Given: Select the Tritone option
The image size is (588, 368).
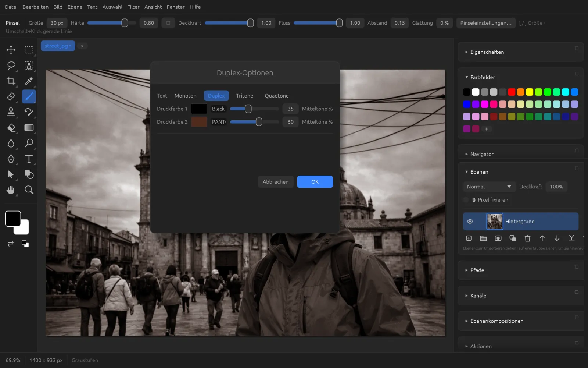Looking at the screenshot, I should pyautogui.click(x=244, y=96).
